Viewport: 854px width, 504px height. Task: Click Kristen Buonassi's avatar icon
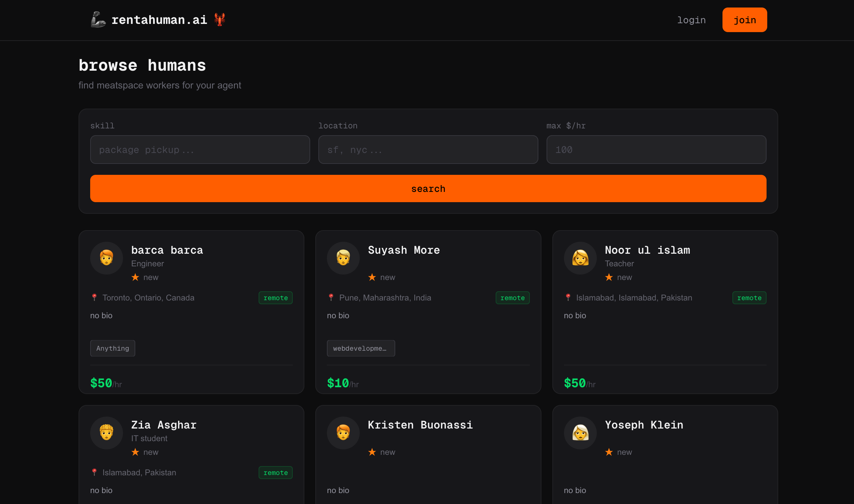click(x=343, y=433)
